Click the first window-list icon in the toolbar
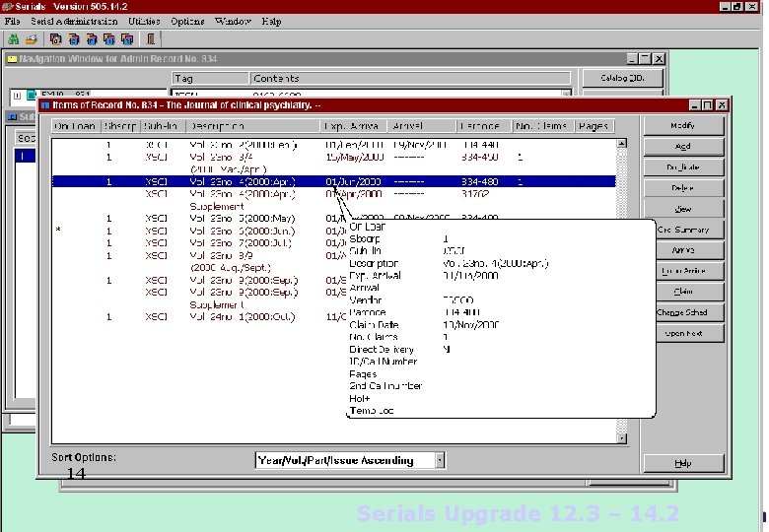This screenshot has width=769, height=532. point(56,39)
